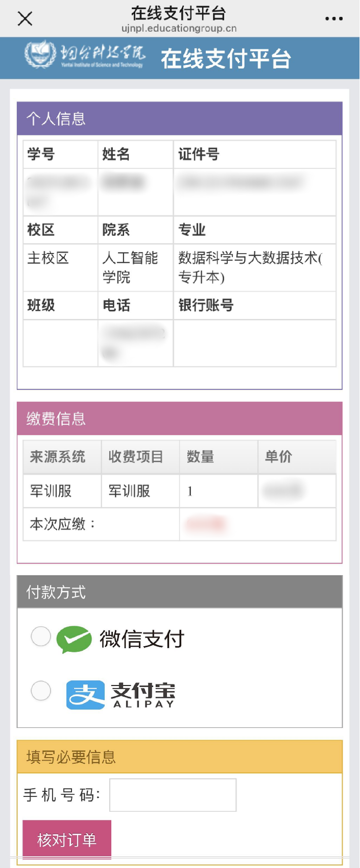Focus the 手机号码 input field

173,795
